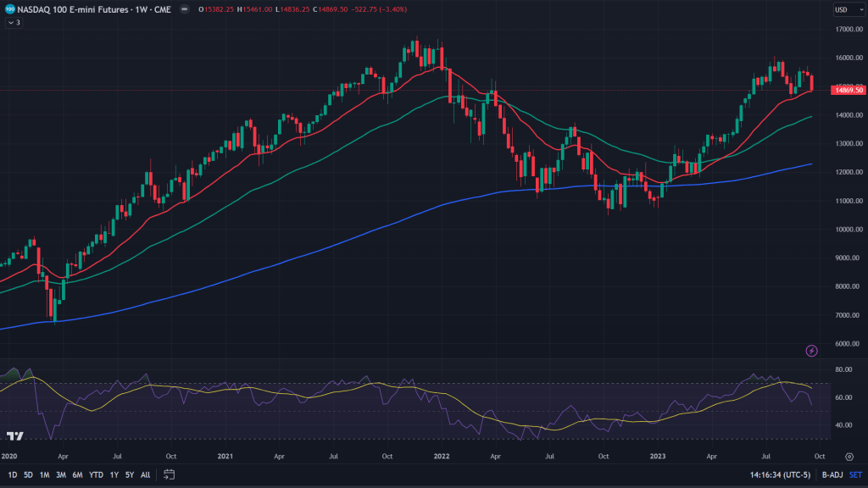868x488 pixels.
Task: Switch to 5Y time range
Action: (x=129, y=474)
